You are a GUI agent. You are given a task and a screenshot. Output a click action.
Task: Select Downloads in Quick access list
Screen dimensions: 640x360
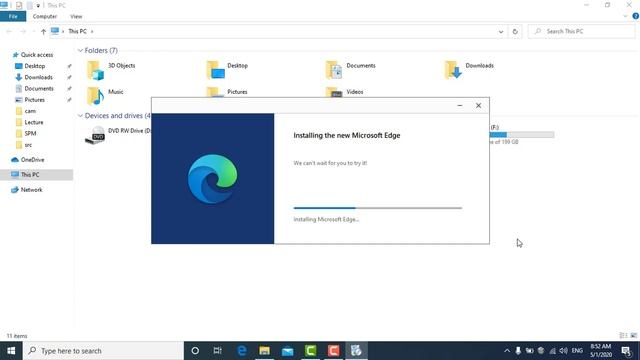(38, 77)
